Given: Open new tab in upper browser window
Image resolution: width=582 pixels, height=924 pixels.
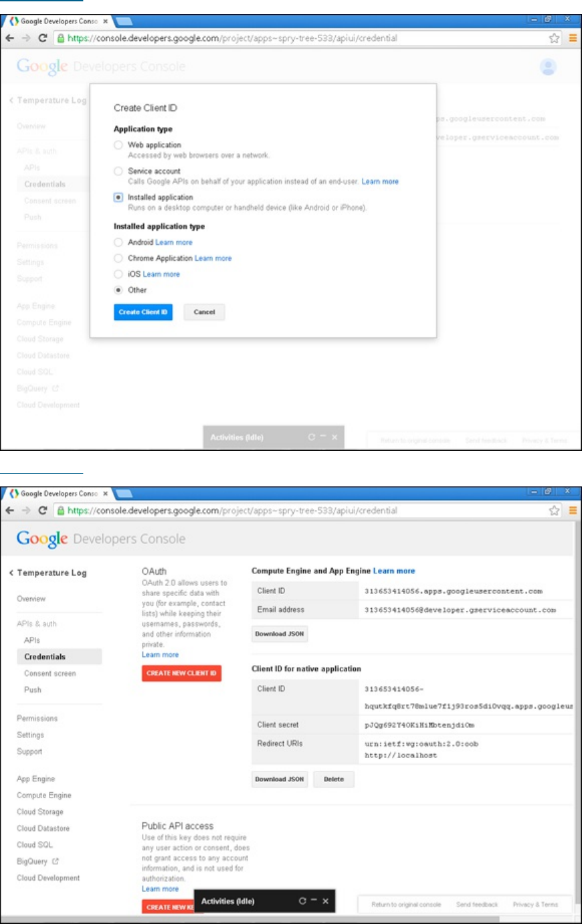Looking at the screenshot, I should coord(124,21).
